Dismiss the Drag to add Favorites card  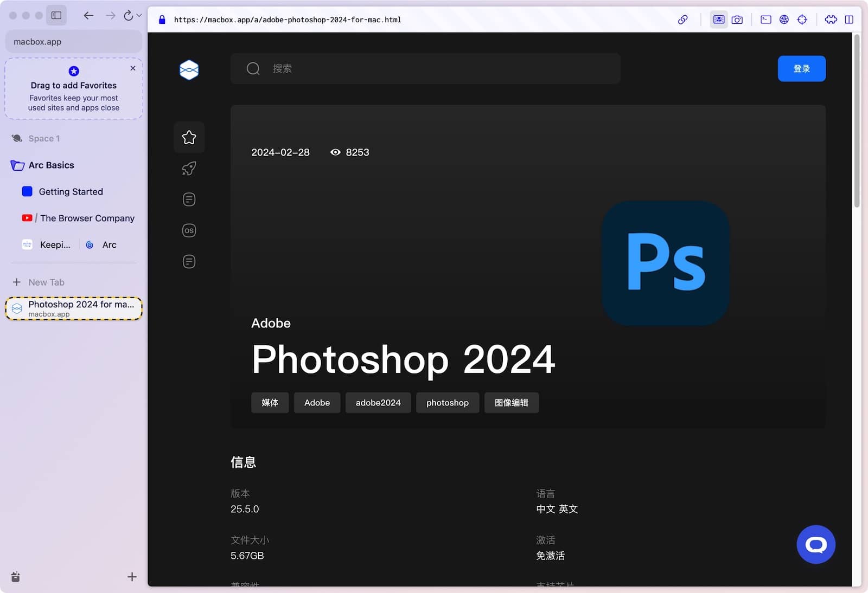(133, 68)
